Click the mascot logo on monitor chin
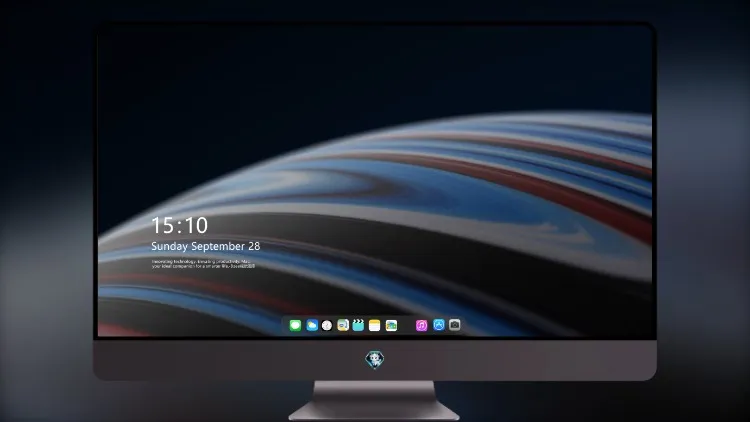This screenshot has width=750, height=422. [x=375, y=360]
